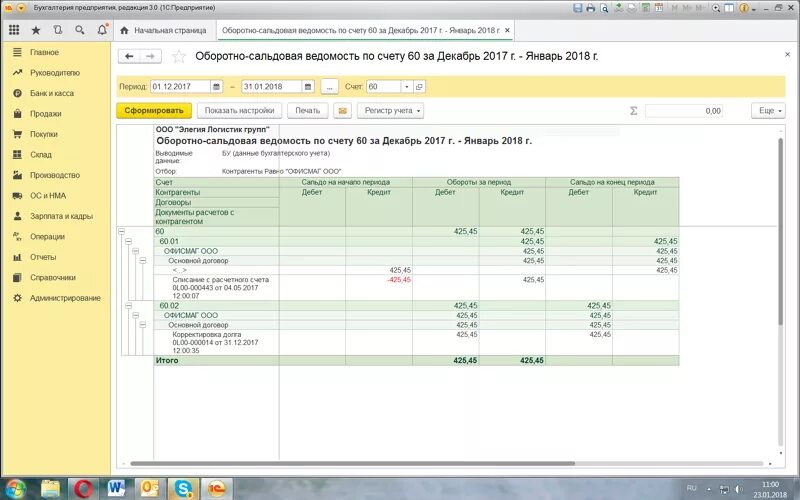Viewport: 800px width, 500px height.
Task: Click the end date field 31.01.2018
Action: [271, 87]
